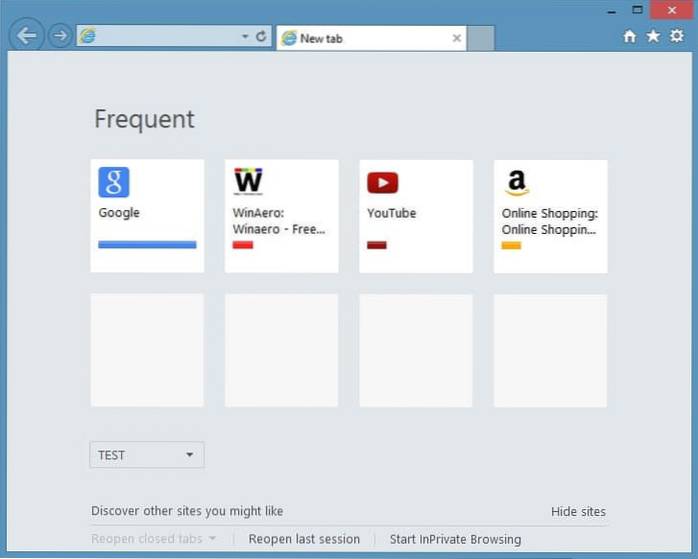
Task: Click the Google logo icon
Action: 114,182
